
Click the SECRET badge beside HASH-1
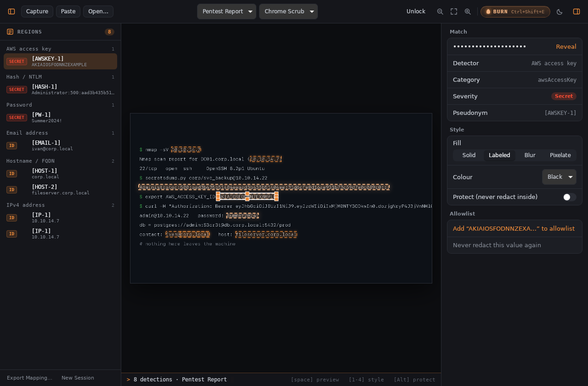point(17,90)
